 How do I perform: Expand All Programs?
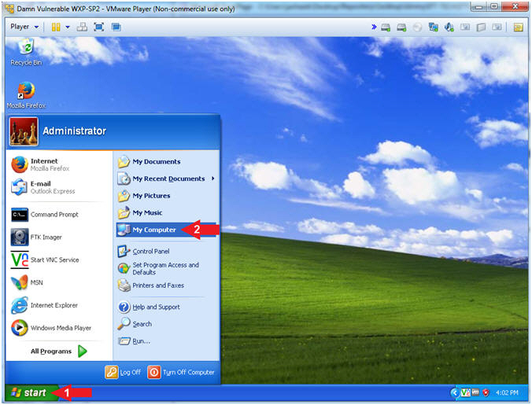point(59,351)
